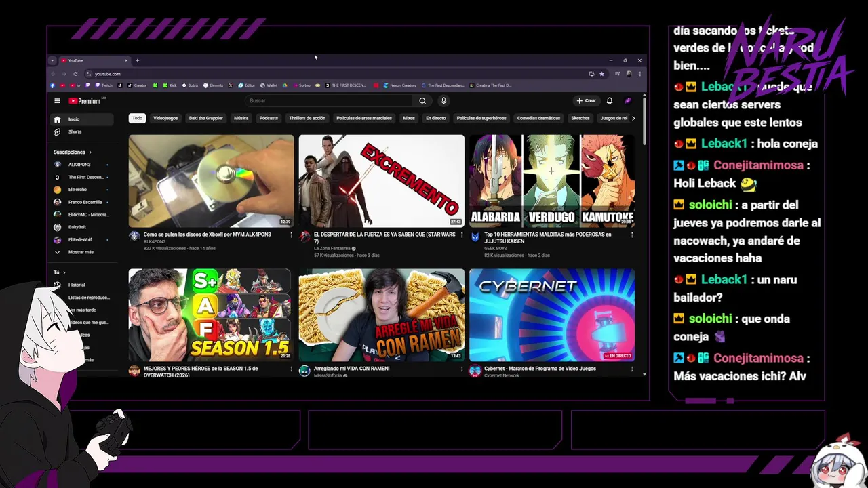Focus the Buscar search field

pyautogui.click(x=330, y=101)
